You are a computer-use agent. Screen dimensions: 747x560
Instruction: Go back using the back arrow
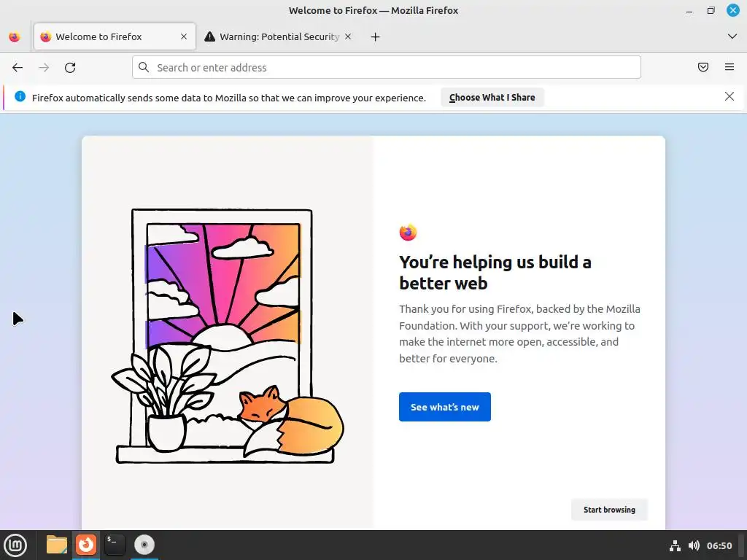click(18, 68)
